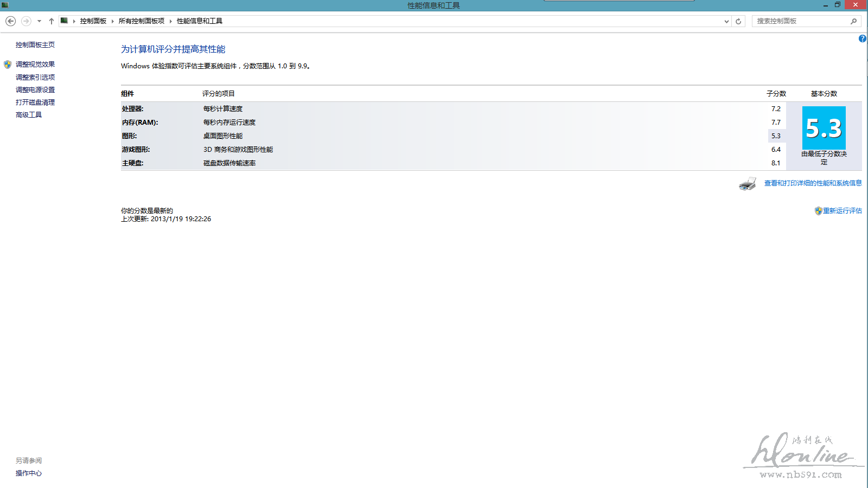Click the Forward navigation arrow
Image resolution: width=868 pixels, height=488 pixels.
tap(26, 21)
